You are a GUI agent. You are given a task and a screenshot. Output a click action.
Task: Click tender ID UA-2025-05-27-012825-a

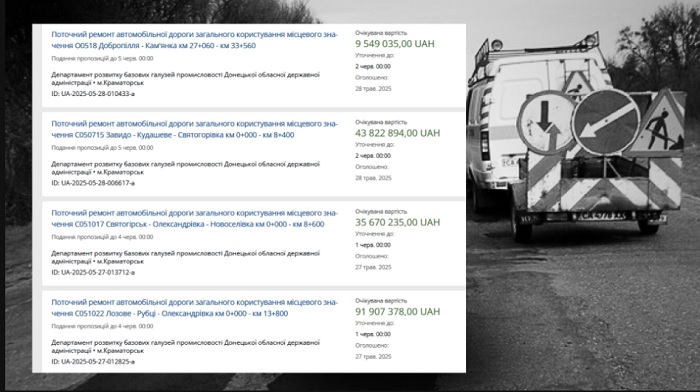point(93,362)
